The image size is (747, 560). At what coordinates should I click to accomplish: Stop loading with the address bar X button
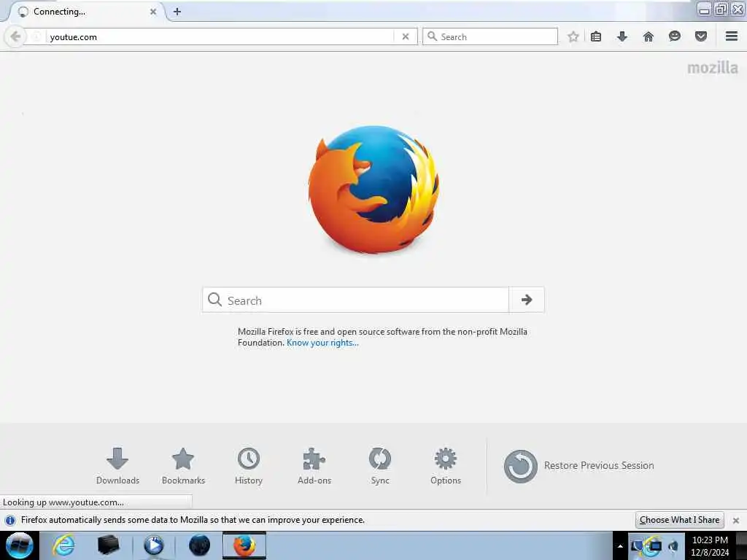pyautogui.click(x=406, y=36)
